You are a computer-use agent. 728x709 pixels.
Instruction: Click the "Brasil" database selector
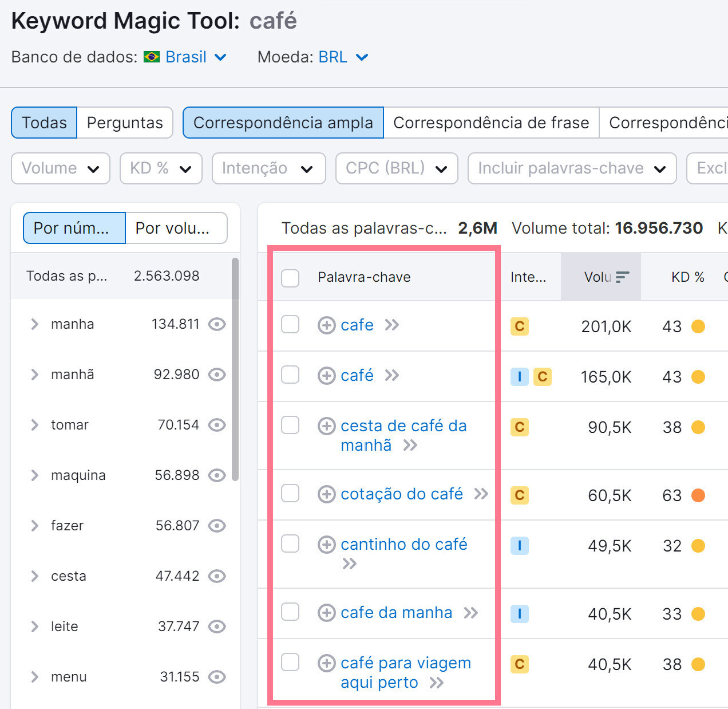186,57
